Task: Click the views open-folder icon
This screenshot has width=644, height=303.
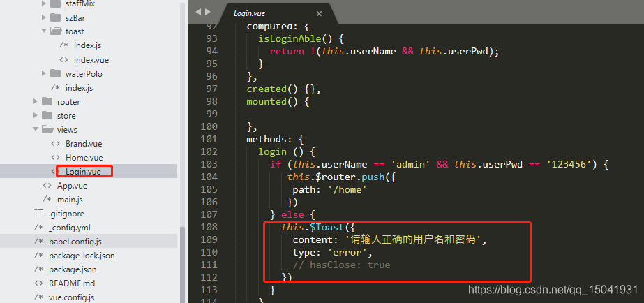Action: (x=47, y=129)
